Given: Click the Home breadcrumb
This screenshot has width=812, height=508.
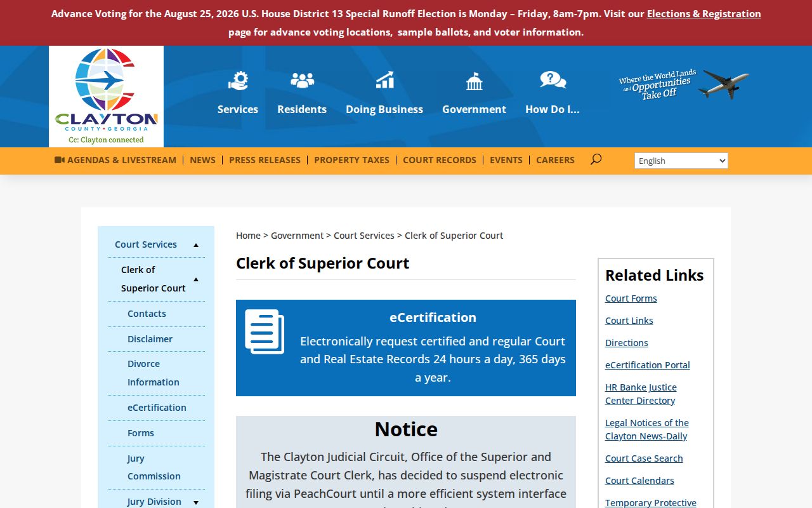Looking at the screenshot, I should 248,236.
